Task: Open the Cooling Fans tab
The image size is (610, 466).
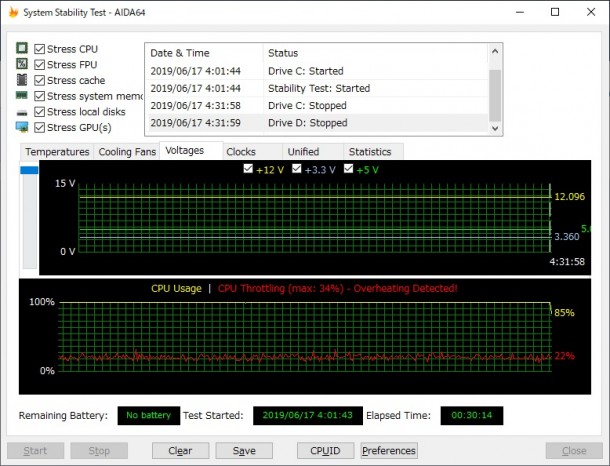Action: (126, 152)
